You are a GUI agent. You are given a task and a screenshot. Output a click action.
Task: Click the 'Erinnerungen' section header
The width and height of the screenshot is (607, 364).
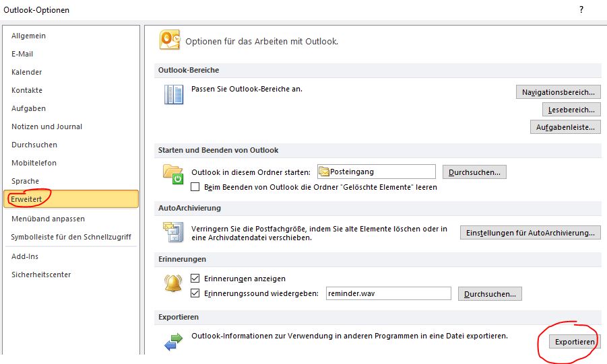pos(182,259)
